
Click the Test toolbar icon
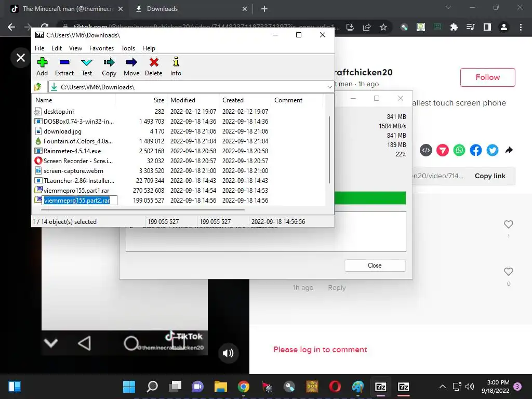click(x=87, y=66)
